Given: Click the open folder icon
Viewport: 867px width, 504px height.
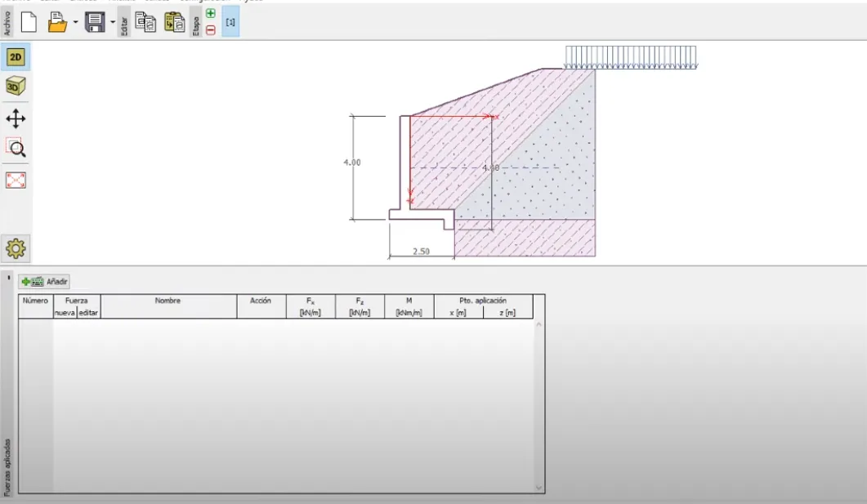Looking at the screenshot, I should [57, 22].
